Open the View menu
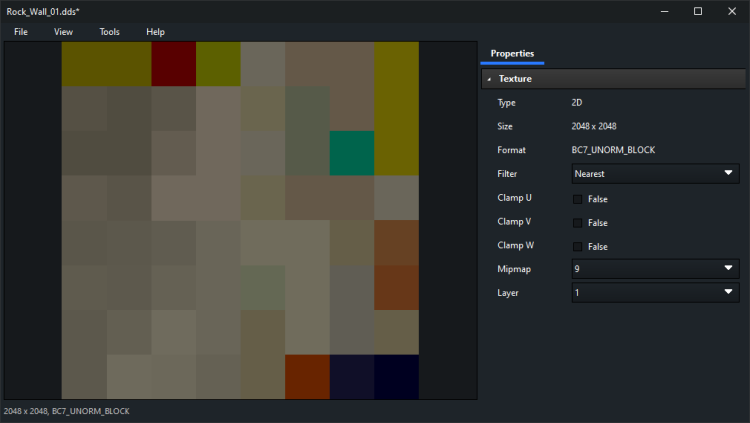750x423 pixels. click(x=63, y=32)
